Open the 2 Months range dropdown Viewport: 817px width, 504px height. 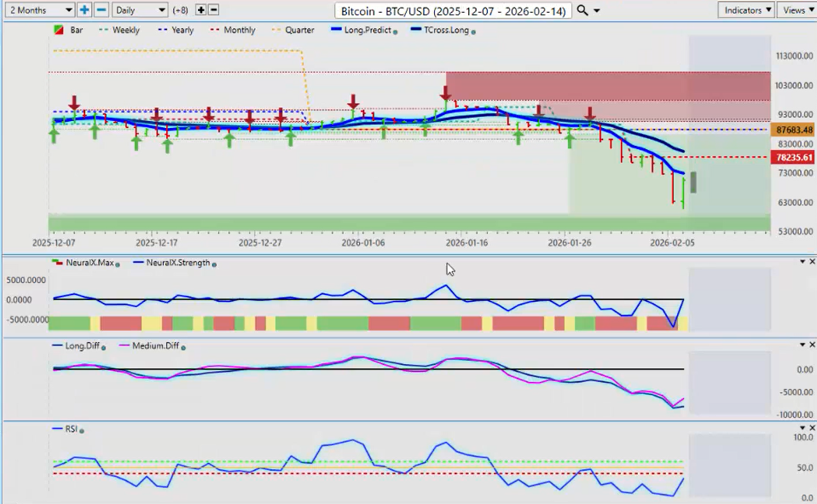coord(39,10)
